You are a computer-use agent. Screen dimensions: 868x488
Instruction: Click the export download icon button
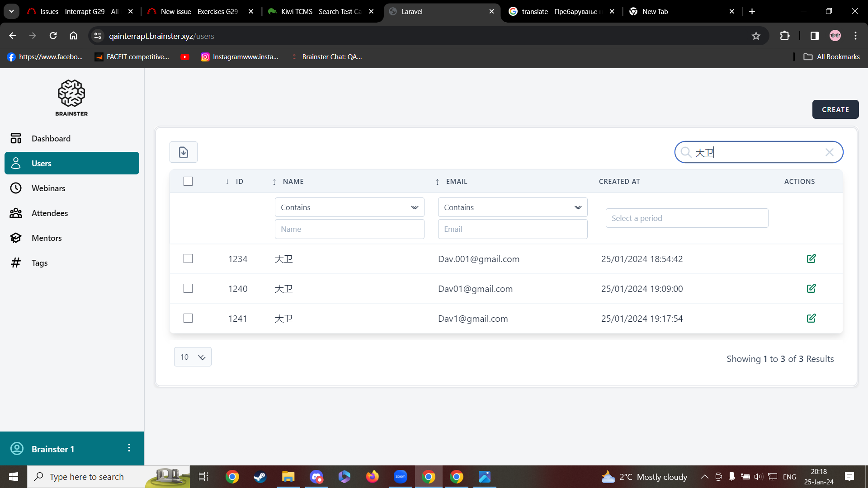183,152
